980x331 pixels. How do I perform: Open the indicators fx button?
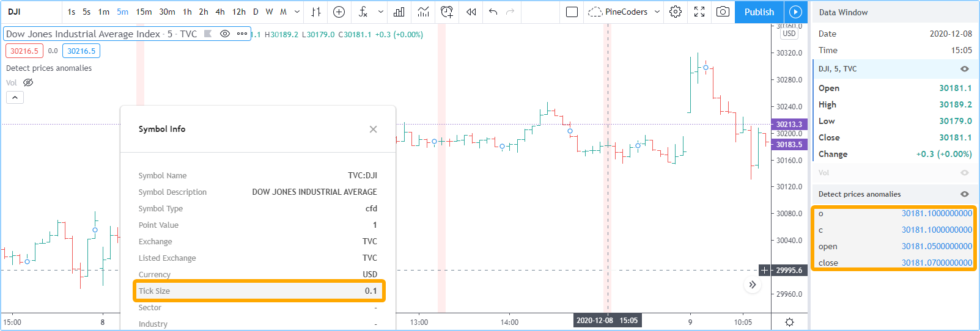point(363,12)
